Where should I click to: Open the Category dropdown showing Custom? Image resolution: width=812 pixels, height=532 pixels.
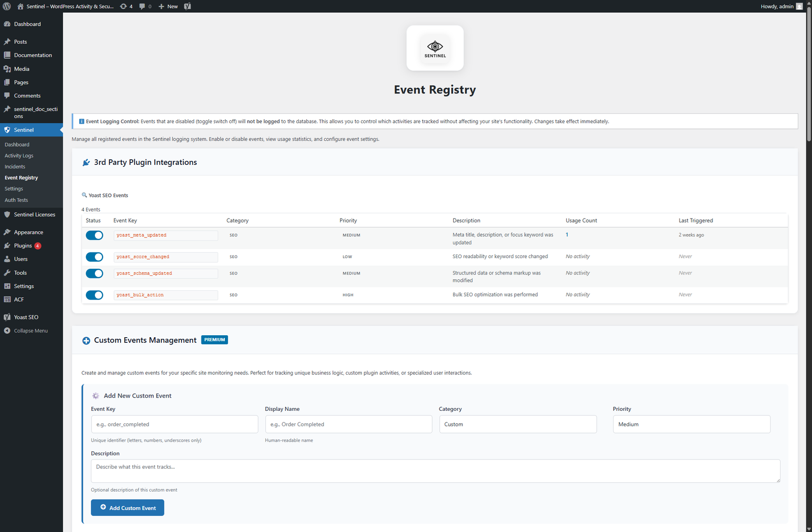click(x=518, y=424)
